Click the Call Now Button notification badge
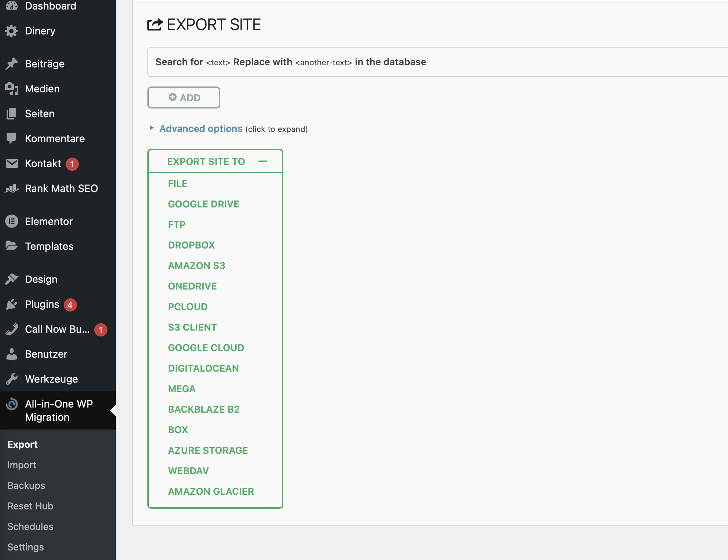The image size is (728, 560). point(100,330)
